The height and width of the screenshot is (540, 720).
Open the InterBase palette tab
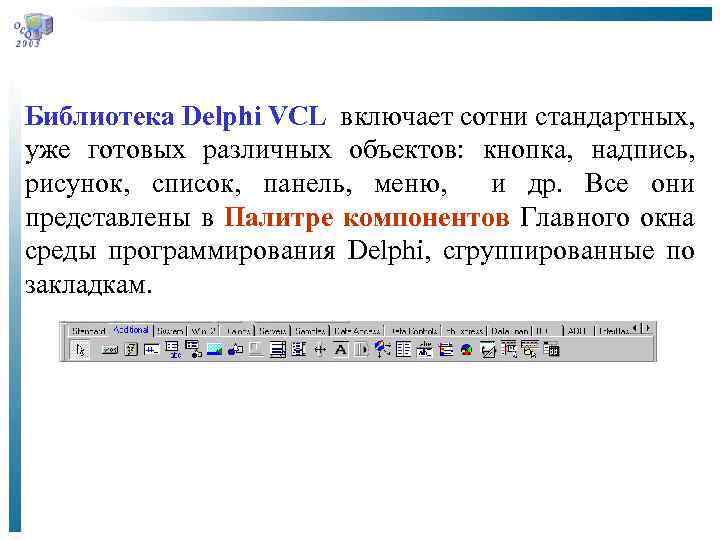click(x=614, y=331)
